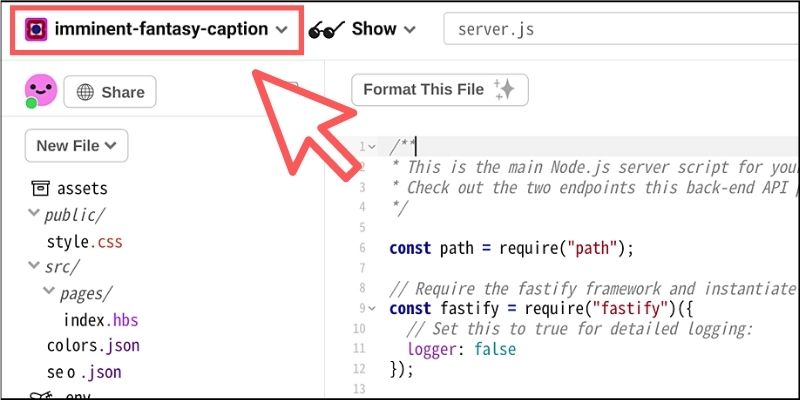This screenshot has height=400, width=800.
Task: Click the "fastify" string on line 9
Action: pyautogui.click(x=631, y=309)
